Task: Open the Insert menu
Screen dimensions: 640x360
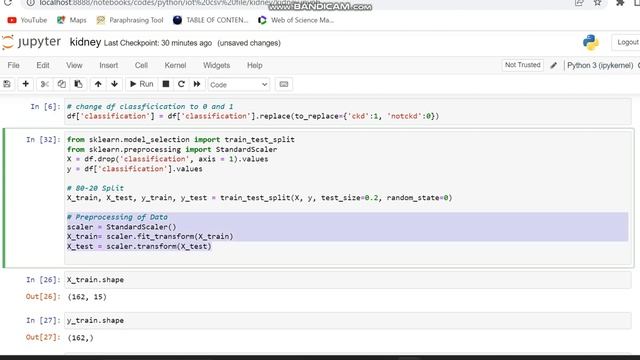Action: (109, 65)
